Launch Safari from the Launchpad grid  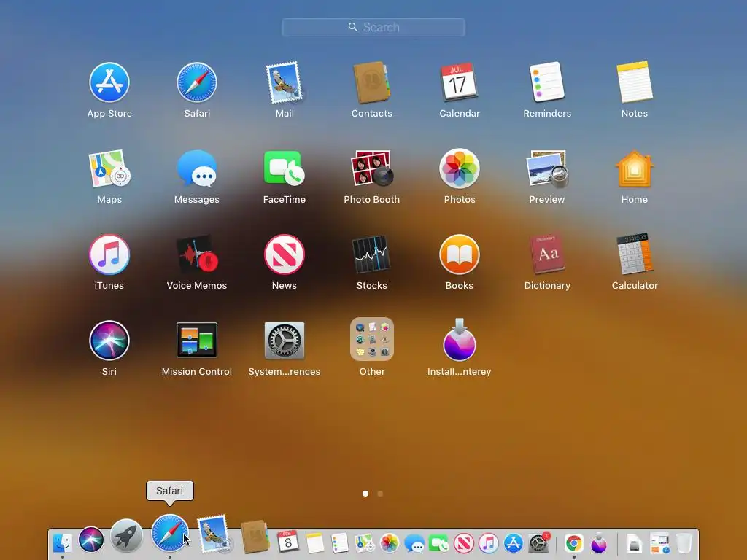coord(197,82)
